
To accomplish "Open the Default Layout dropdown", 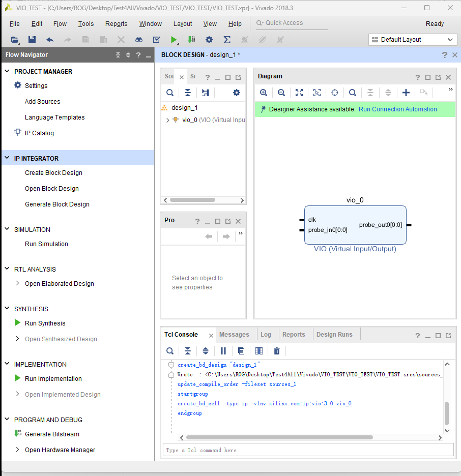I will [x=413, y=40].
